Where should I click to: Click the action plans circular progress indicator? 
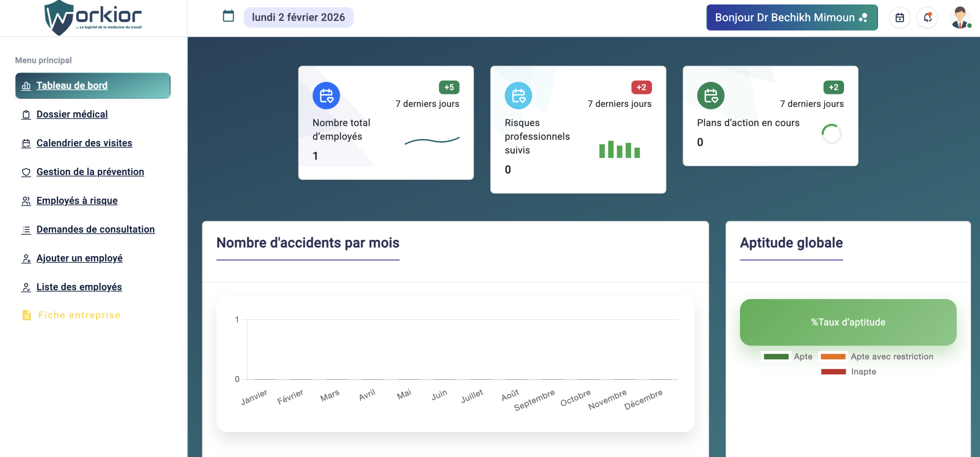[831, 134]
